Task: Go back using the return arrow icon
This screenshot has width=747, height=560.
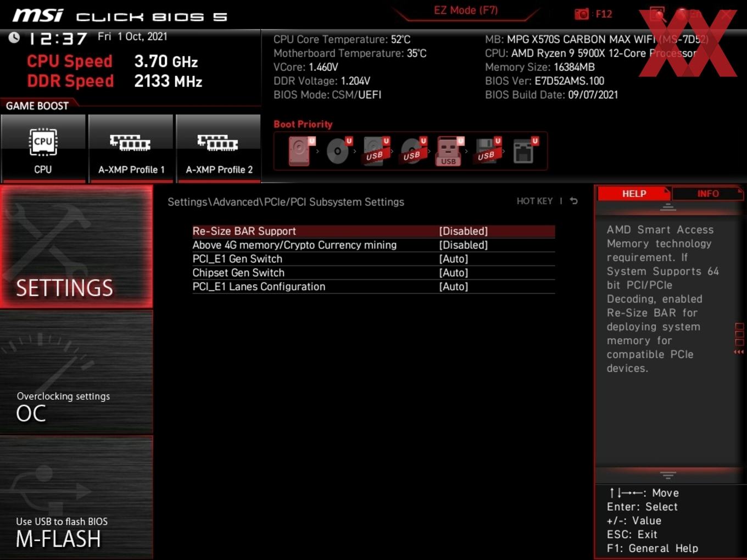Action: 573,201
